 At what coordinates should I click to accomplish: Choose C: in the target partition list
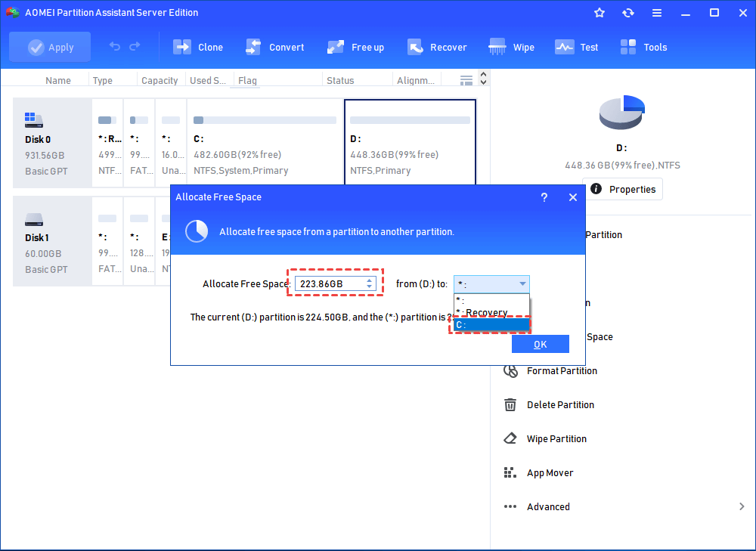pos(491,325)
